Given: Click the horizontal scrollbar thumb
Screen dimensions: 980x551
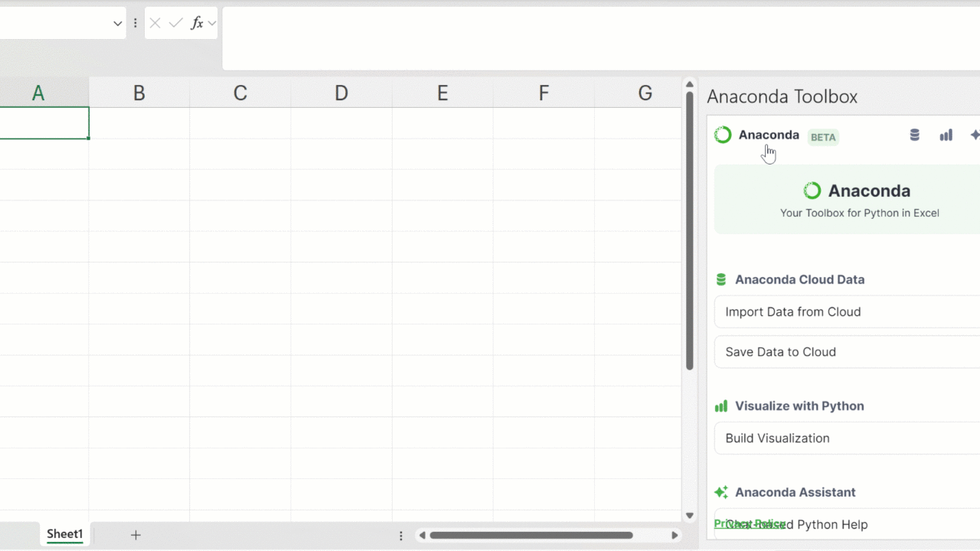Looking at the screenshot, I should coord(531,536).
